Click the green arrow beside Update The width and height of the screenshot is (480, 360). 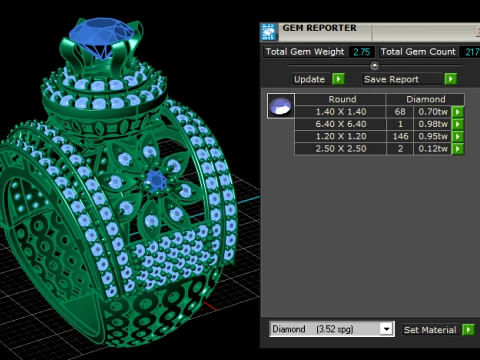pyautogui.click(x=338, y=79)
